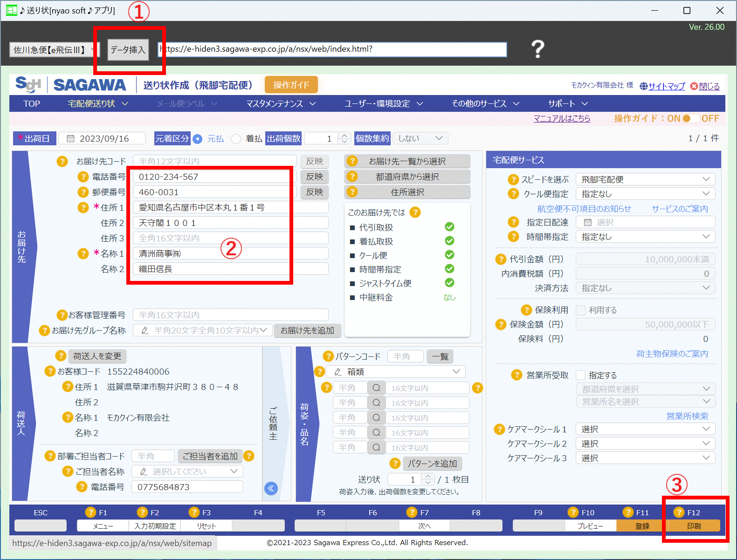Click help icon on 都道府県から選択 button

tap(352, 177)
